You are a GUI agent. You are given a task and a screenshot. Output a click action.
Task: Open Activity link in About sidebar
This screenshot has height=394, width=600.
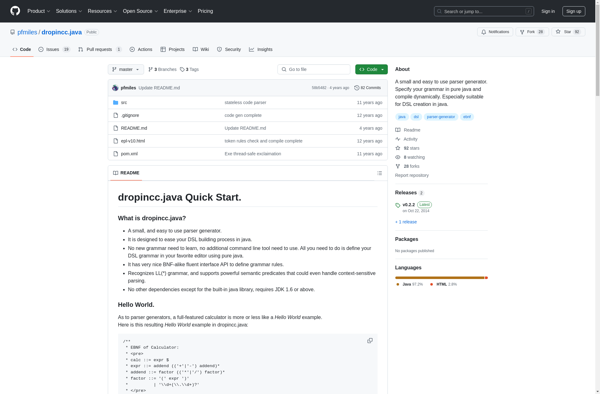(x=406, y=139)
